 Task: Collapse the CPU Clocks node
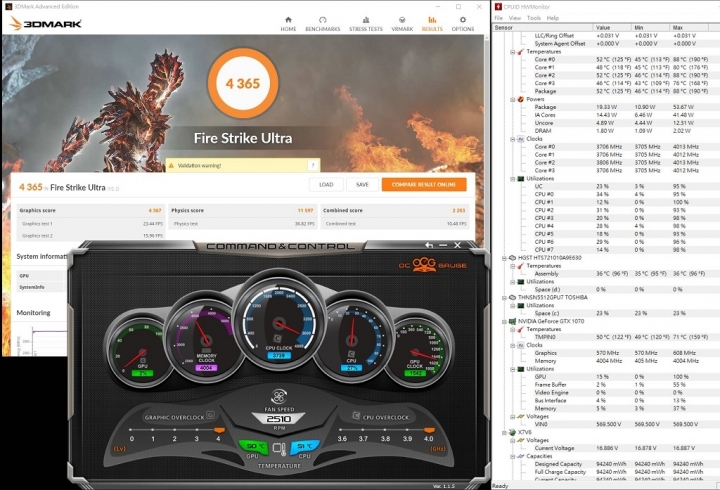(x=512, y=139)
